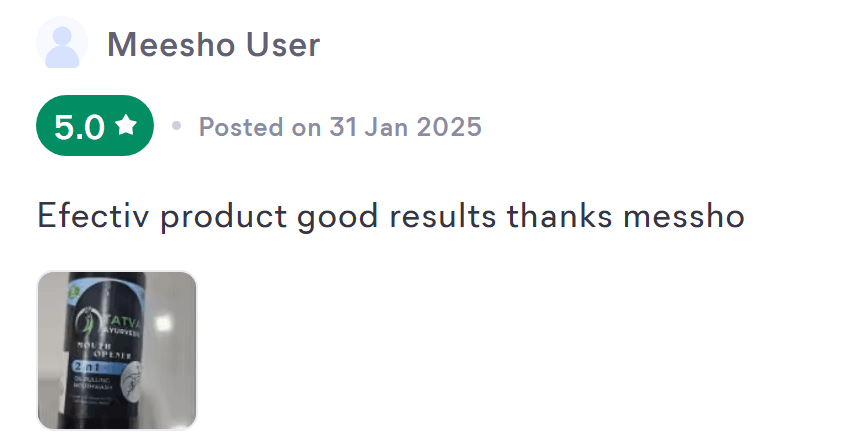Click "Mouth Opener" text on the bottle
This screenshot has height=443, width=857.
(x=108, y=349)
